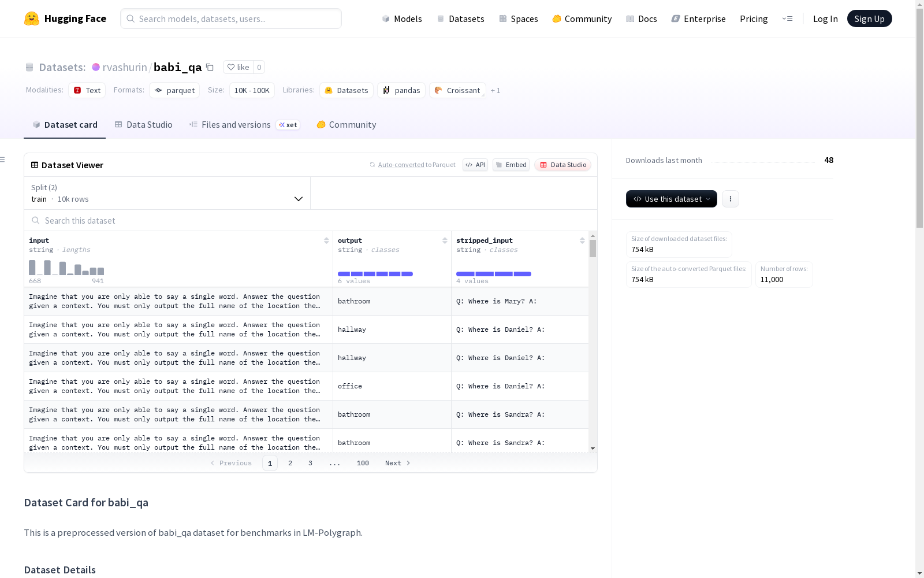
Task: Select page 1 in pagination
Action: pyautogui.click(x=270, y=463)
